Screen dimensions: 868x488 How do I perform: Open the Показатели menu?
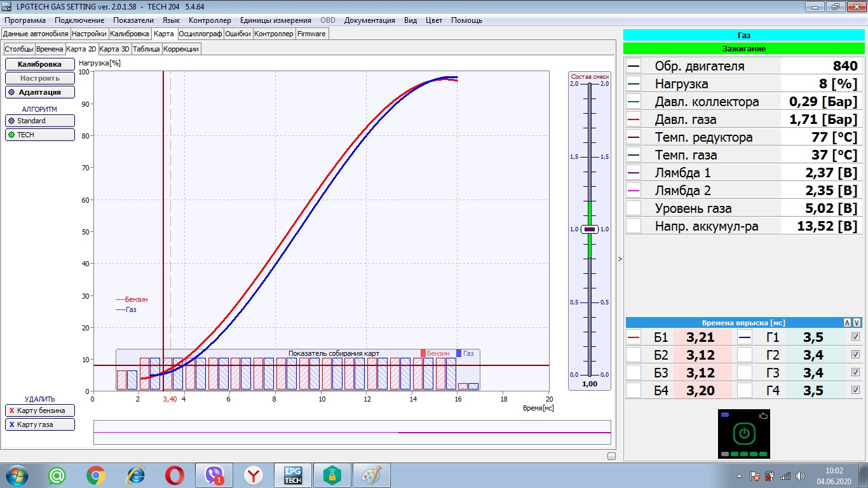(x=133, y=20)
